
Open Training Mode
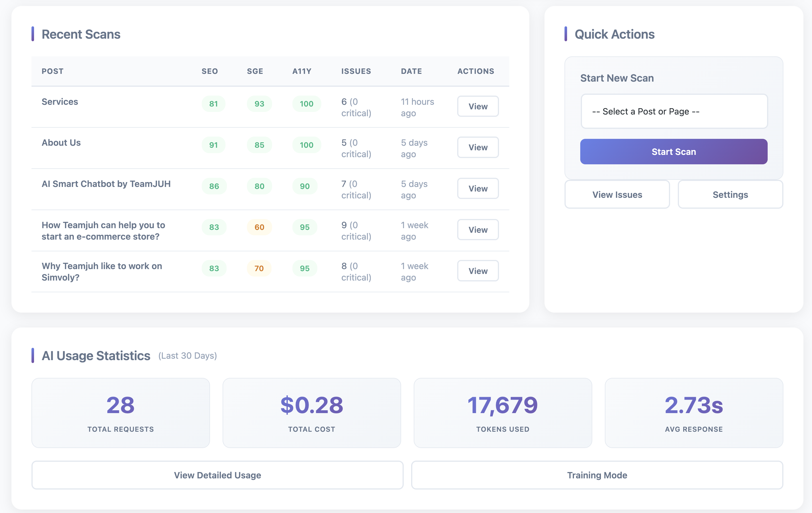(597, 475)
